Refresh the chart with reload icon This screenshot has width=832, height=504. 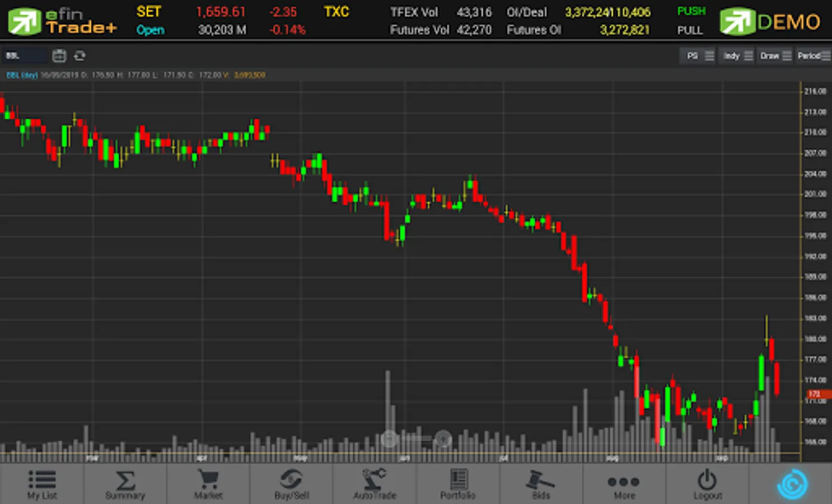[80, 55]
